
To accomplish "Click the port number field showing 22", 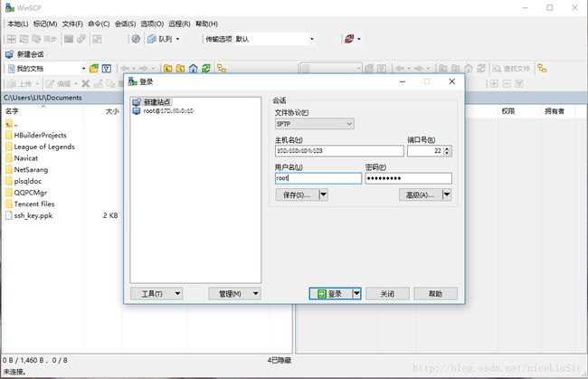I will (425, 151).
